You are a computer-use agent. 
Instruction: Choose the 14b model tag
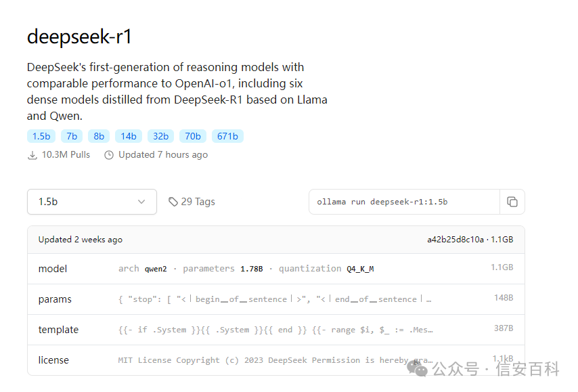129,136
